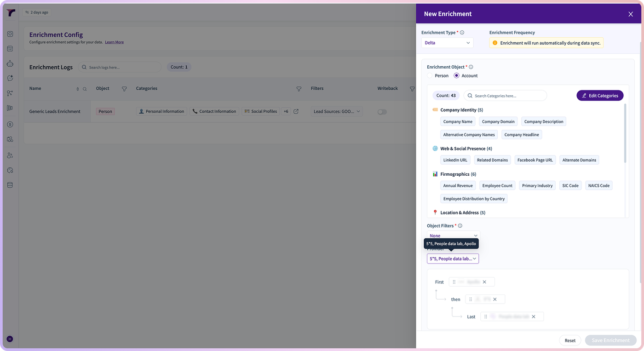Image resolution: width=644 pixels, height=351 pixels.
Task: Select the Account radio button
Action: click(456, 75)
